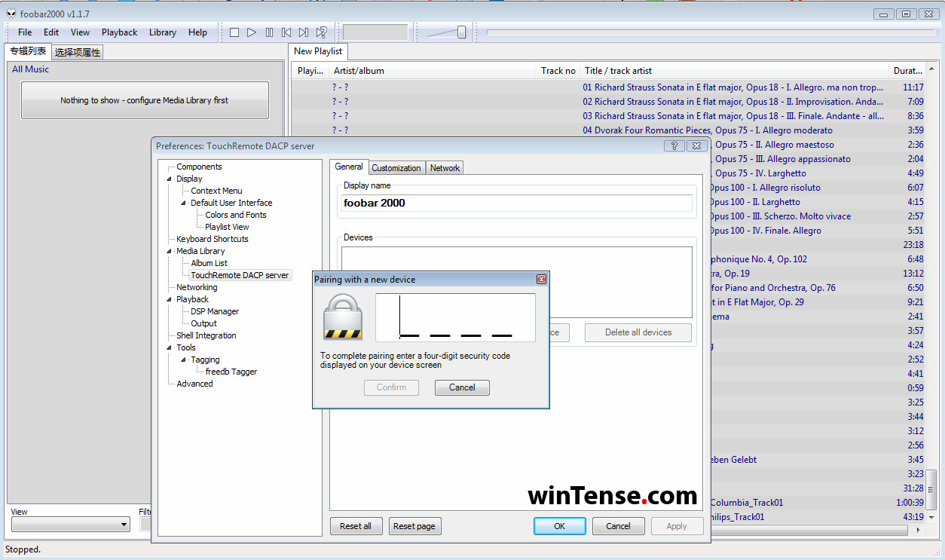Collapse the Media Library tree node
This screenshot has height=560, width=945.
pyautogui.click(x=170, y=251)
